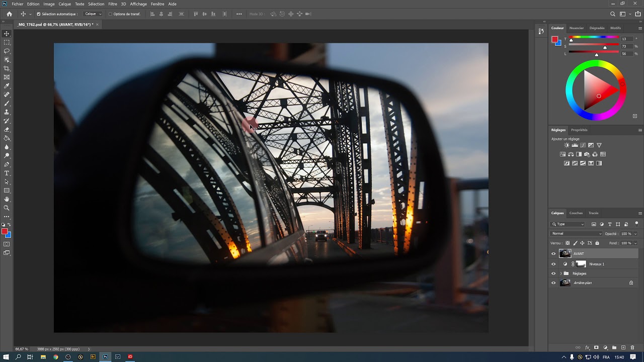Image resolution: width=644 pixels, height=362 pixels.
Task: Select the Clone Stamp tool
Action: pyautogui.click(x=7, y=112)
